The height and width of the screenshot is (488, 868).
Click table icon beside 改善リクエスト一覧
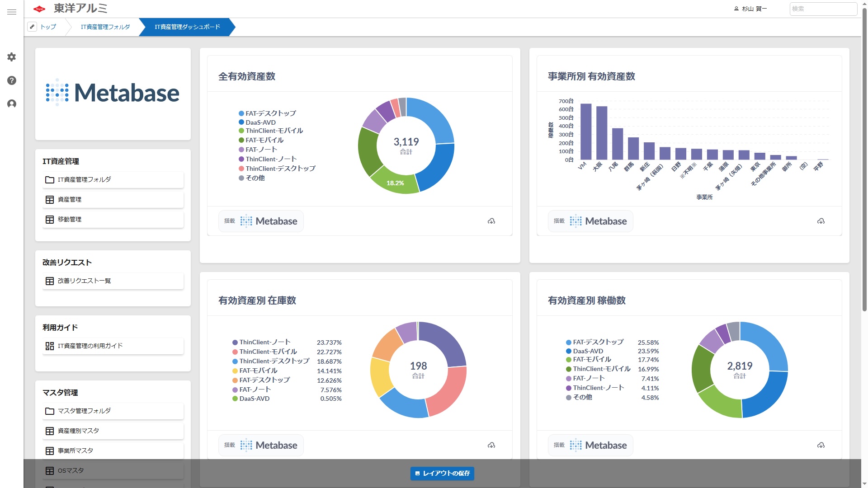pyautogui.click(x=50, y=281)
